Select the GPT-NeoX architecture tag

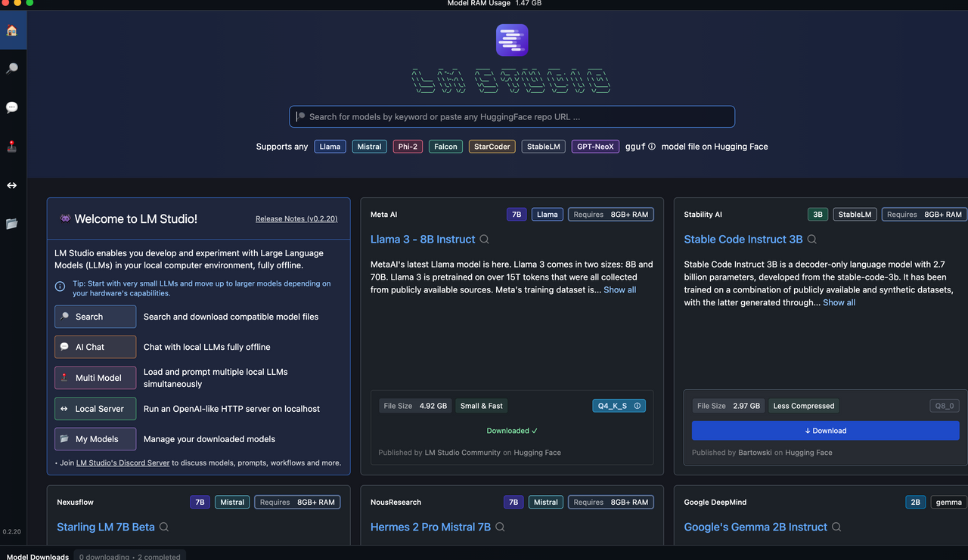[595, 147]
